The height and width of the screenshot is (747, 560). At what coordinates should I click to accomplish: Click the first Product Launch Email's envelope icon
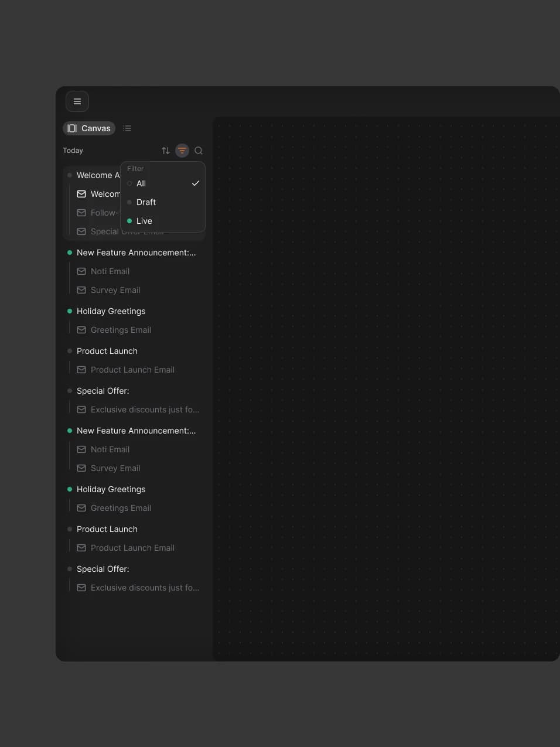pyautogui.click(x=81, y=370)
